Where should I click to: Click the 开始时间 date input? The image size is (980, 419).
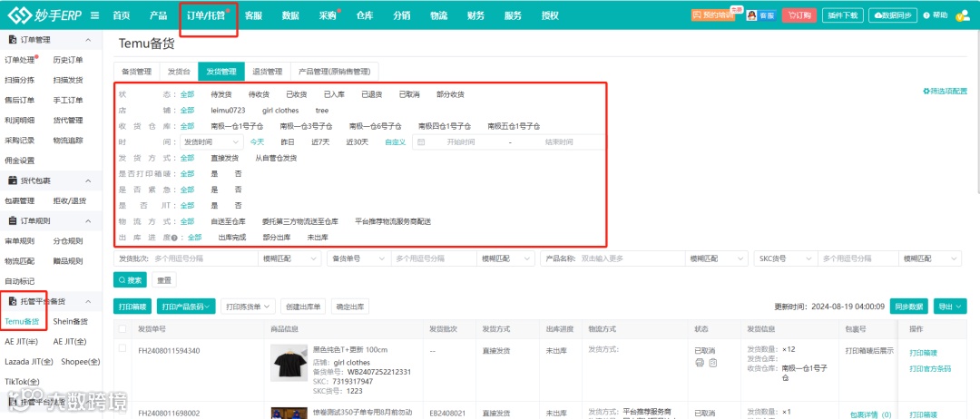(461, 142)
